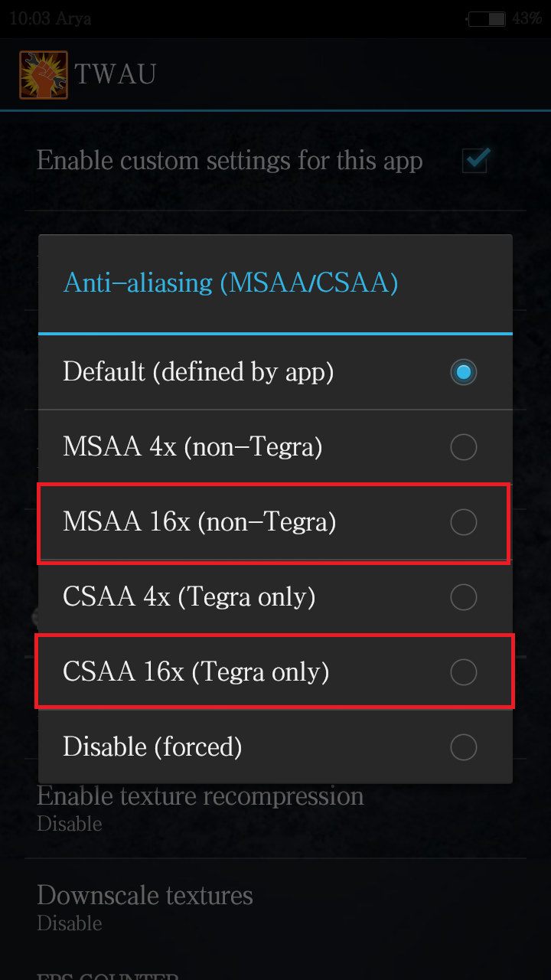
Task: Open Enable texture recompression setting
Action: pyautogui.click(x=275, y=808)
